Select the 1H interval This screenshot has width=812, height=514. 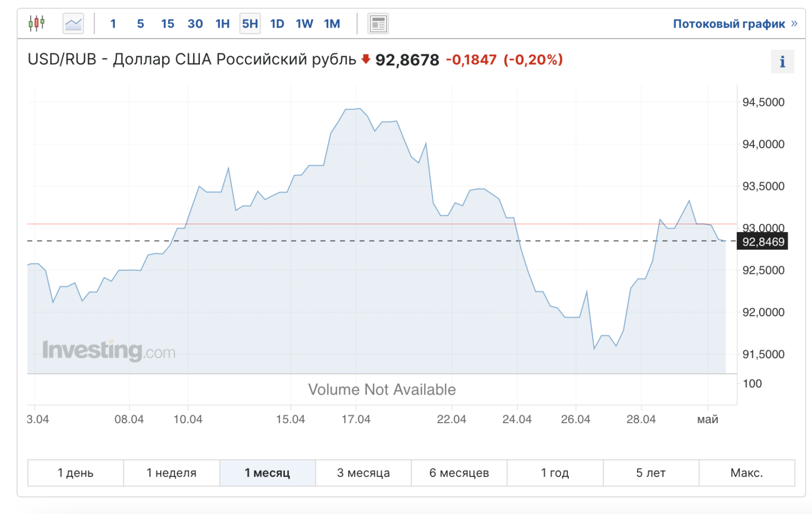coord(223,24)
